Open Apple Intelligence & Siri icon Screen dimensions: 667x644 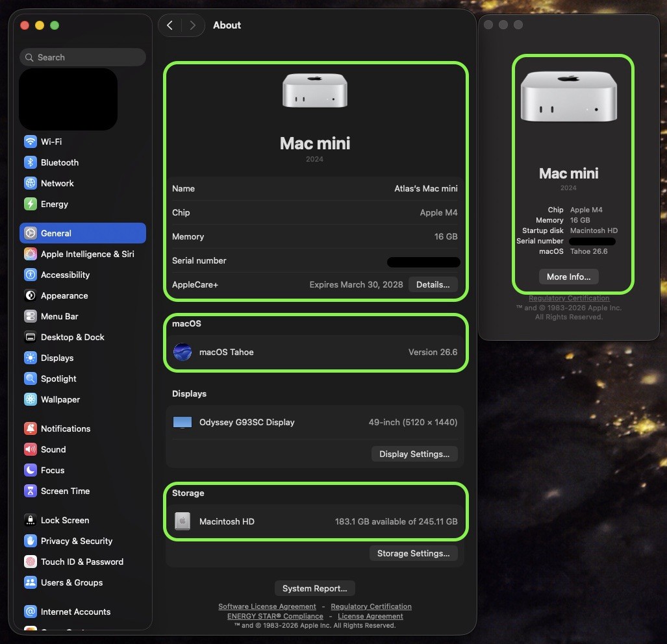[31, 254]
